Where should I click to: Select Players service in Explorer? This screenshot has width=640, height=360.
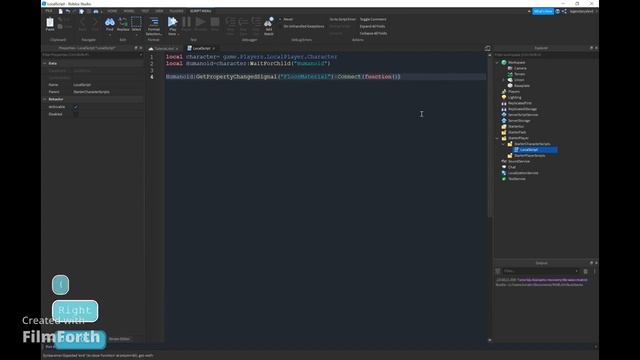[511, 91]
